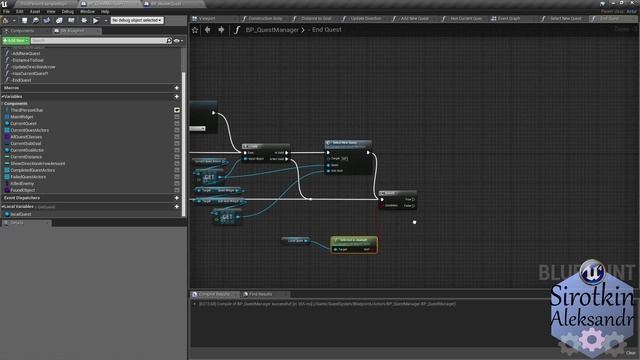Toggle editable eye for FoundObject variable
Screen dimensions: 640x360
177,190
